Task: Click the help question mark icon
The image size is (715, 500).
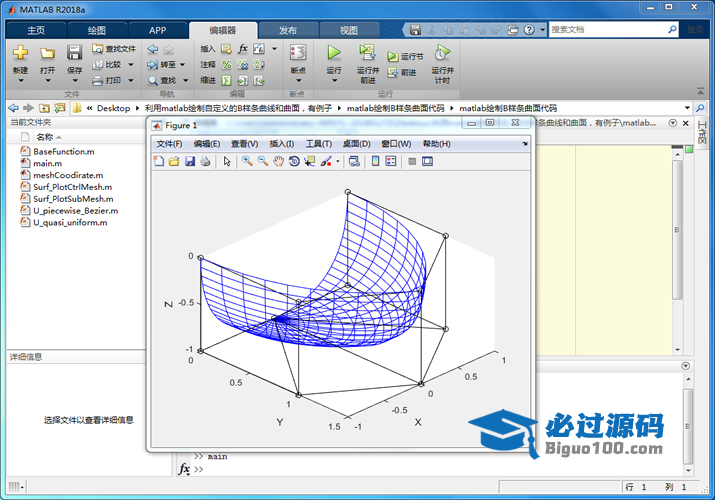Action: [x=529, y=30]
